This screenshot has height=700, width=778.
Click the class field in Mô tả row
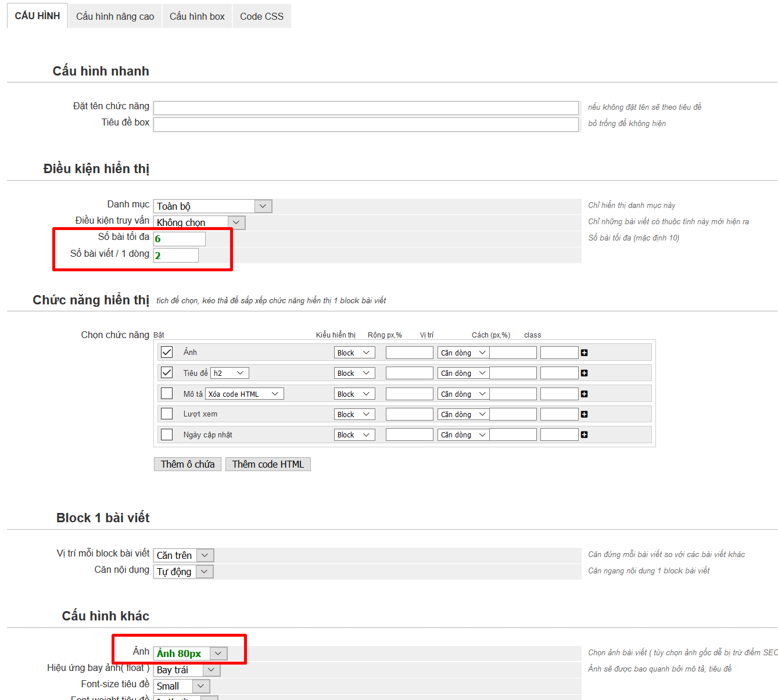560,394
